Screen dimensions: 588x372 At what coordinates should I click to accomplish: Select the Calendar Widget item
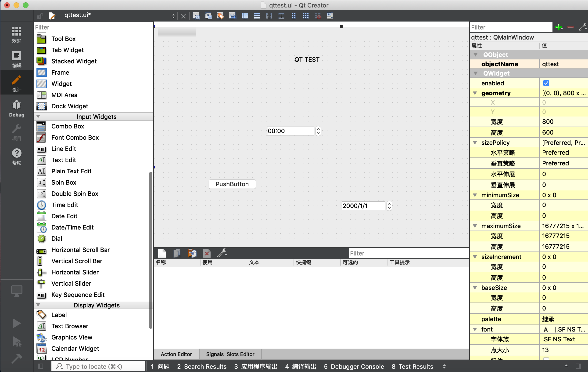tap(75, 348)
